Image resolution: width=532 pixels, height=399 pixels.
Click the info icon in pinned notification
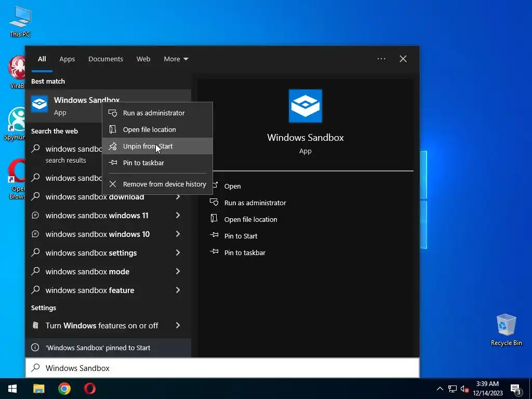pos(35,348)
